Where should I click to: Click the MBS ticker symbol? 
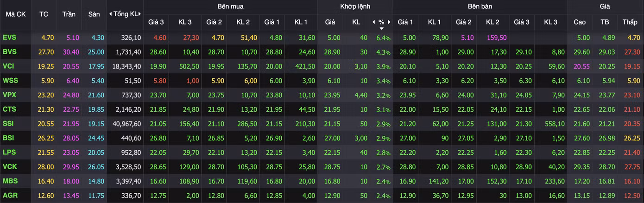point(10,181)
